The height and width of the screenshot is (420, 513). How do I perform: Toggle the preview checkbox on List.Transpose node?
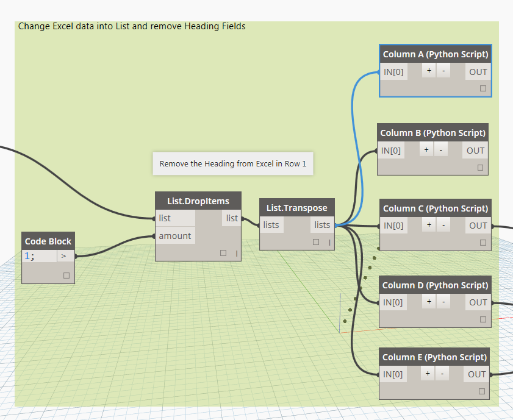316,241
